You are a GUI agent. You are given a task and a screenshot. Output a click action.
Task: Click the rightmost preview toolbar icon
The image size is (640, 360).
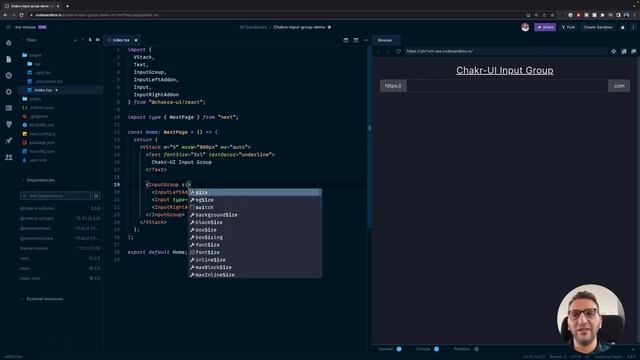click(633, 51)
